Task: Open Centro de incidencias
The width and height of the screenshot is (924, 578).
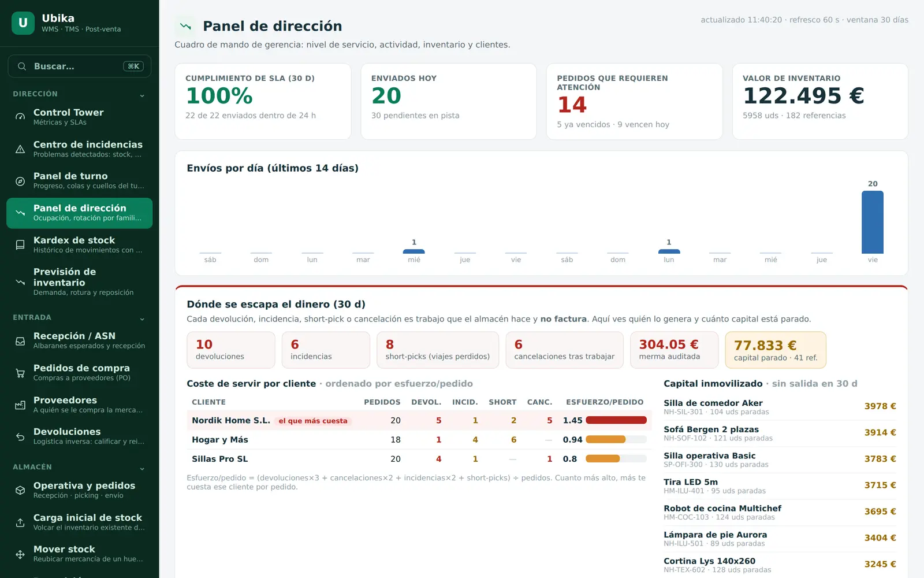Action: tap(80, 149)
